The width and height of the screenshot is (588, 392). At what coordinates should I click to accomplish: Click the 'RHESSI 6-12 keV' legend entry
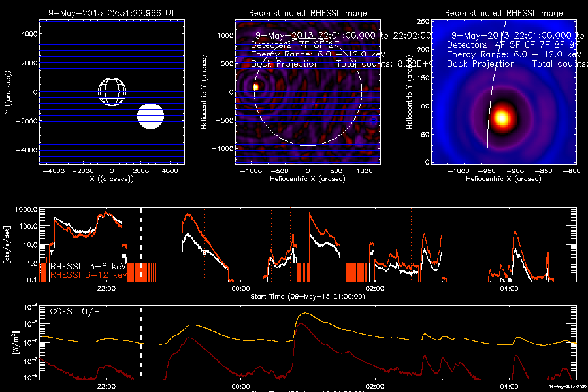coord(88,275)
